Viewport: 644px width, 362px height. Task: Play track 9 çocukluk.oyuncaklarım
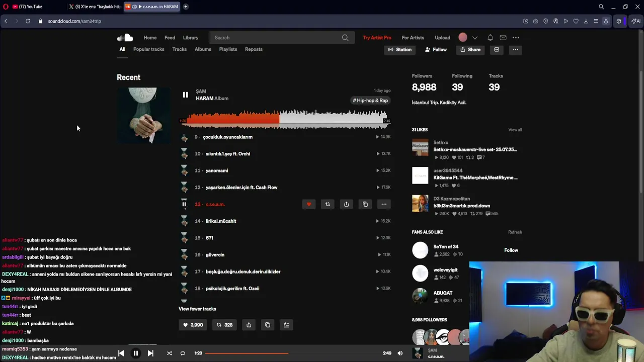click(227, 137)
